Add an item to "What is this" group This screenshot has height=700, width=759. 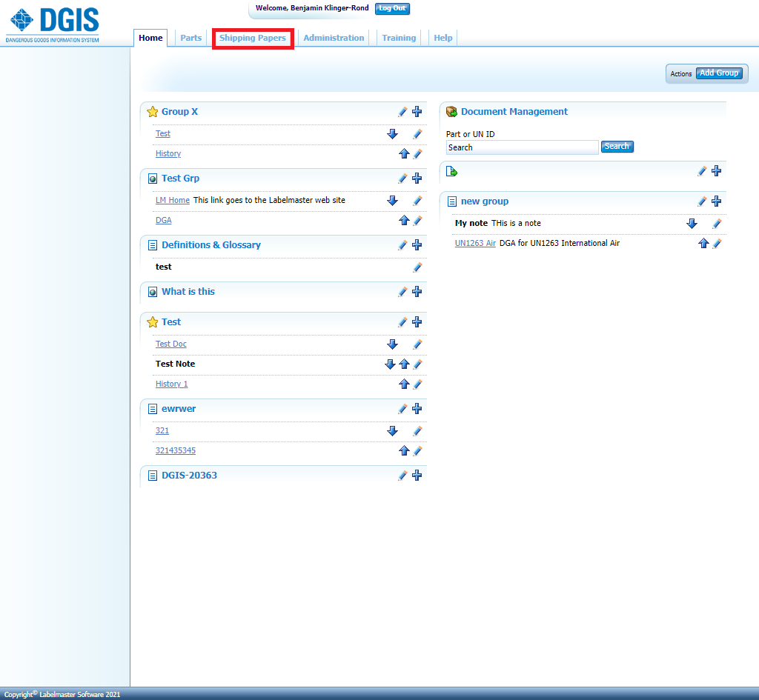click(417, 291)
